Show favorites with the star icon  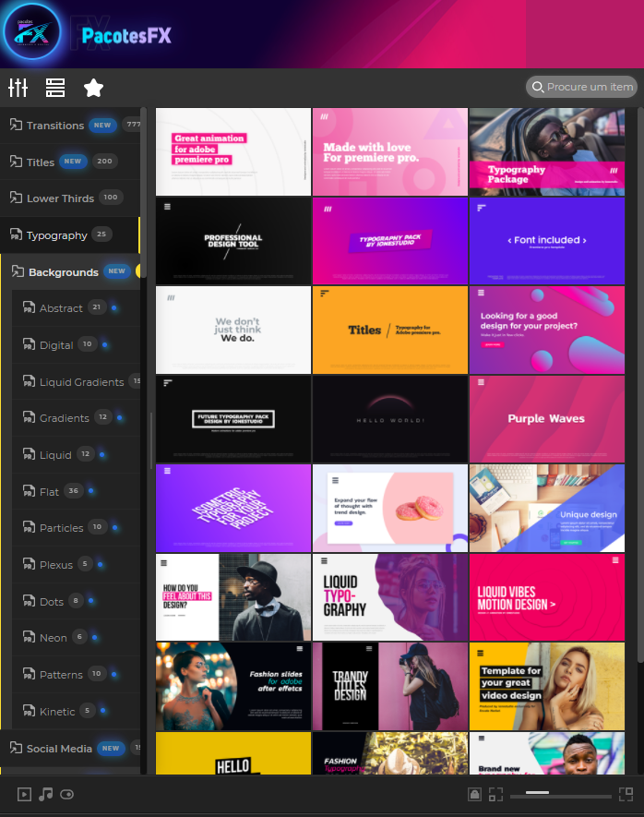[93, 88]
